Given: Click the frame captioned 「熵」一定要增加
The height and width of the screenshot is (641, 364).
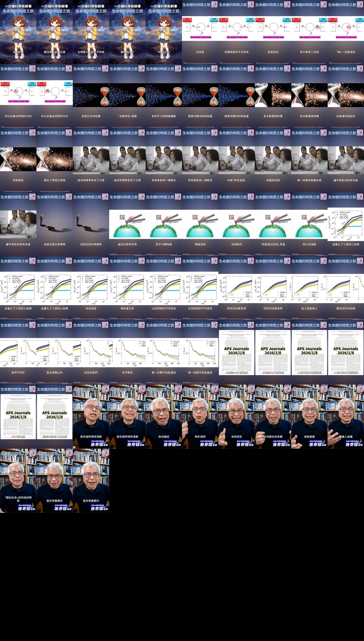Looking at the screenshot, I should [x=346, y=32].
